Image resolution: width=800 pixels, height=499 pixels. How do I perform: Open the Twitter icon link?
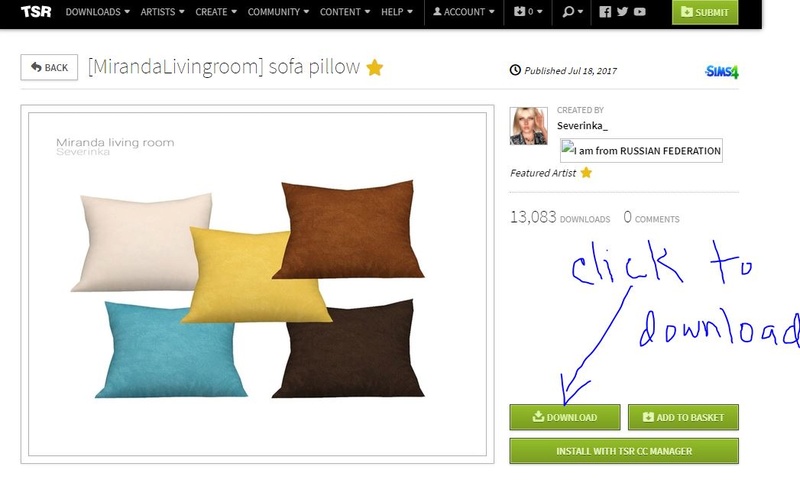coord(622,12)
